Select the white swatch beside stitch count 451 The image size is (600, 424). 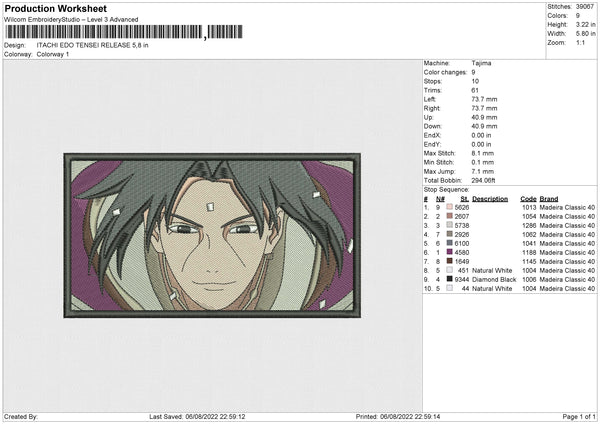(450, 270)
